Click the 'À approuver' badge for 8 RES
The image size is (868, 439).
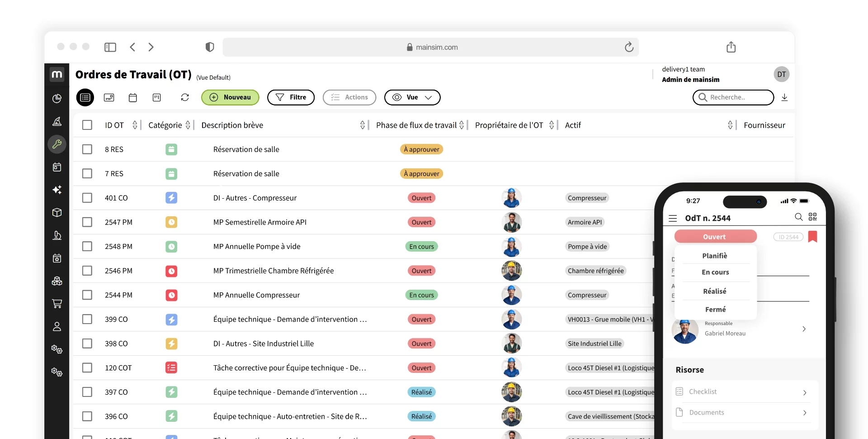[x=421, y=149]
